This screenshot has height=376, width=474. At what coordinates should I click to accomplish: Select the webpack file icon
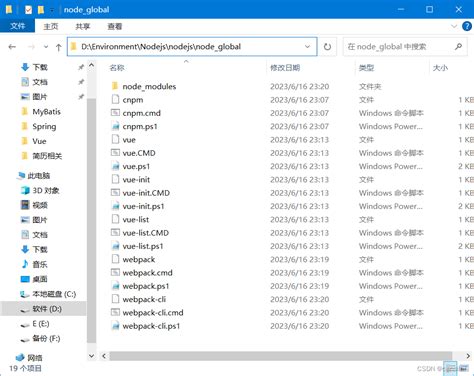(x=115, y=259)
